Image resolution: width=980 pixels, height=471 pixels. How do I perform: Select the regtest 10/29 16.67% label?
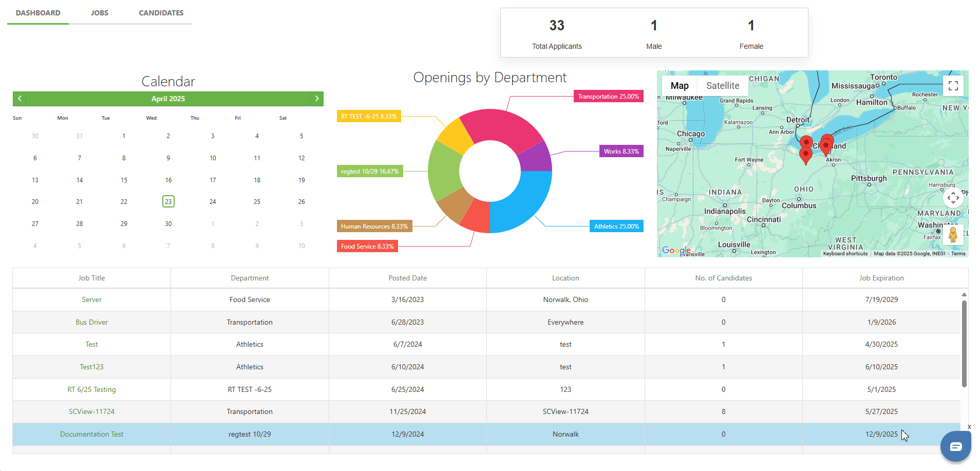tap(370, 172)
